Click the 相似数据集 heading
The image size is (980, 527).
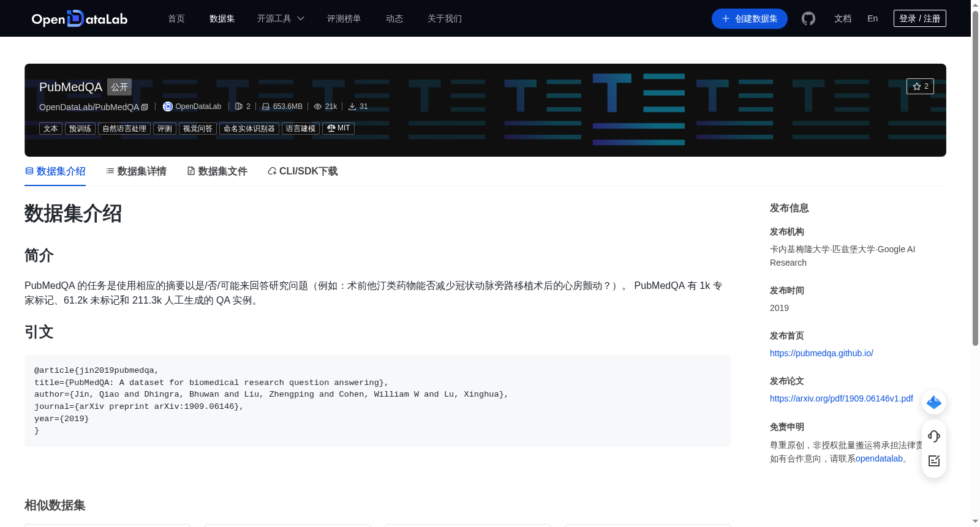coord(55,506)
